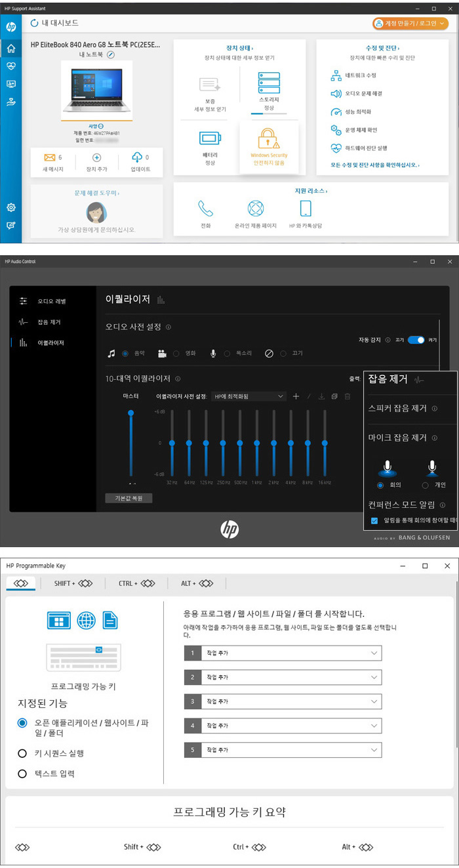Open 잡음 제거 in the audio sidebar

click(x=49, y=322)
